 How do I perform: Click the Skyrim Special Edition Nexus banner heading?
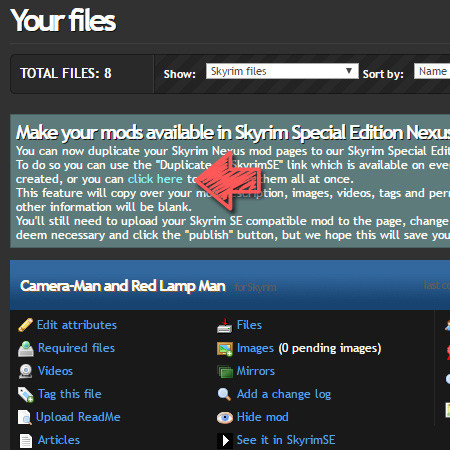click(x=233, y=132)
